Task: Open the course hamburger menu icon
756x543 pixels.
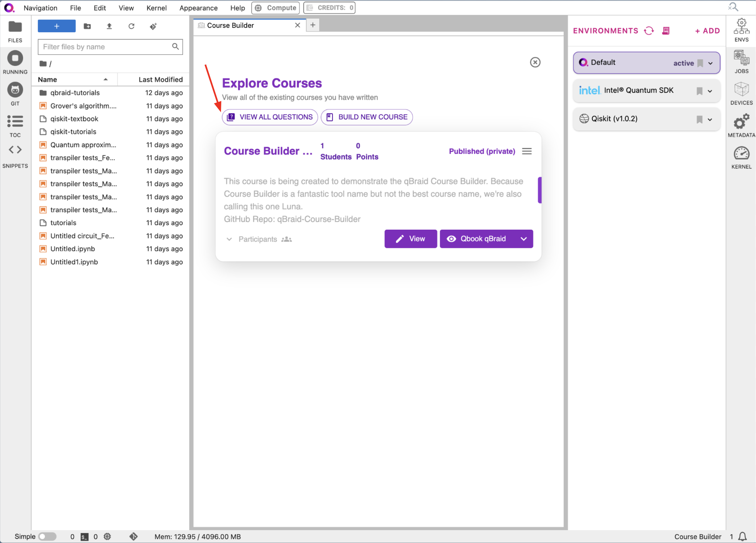Action: pyautogui.click(x=527, y=151)
